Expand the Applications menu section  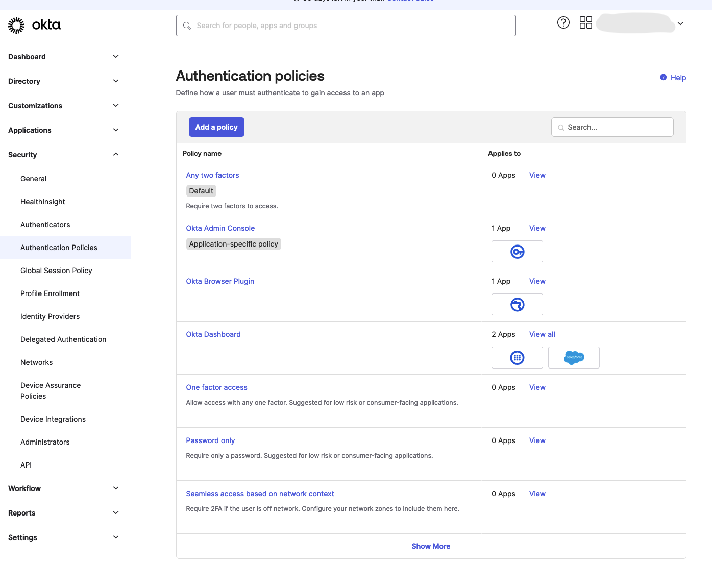(116, 130)
